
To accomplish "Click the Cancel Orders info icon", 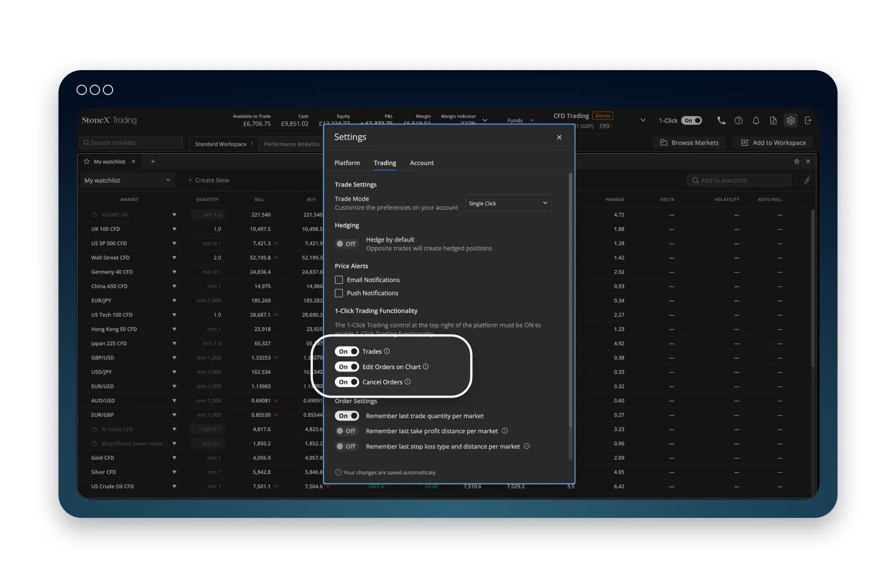I will [408, 382].
